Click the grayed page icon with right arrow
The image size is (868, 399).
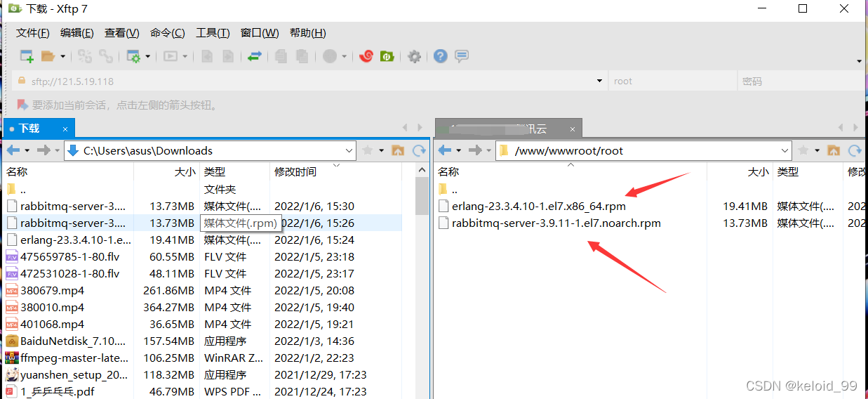click(228, 56)
